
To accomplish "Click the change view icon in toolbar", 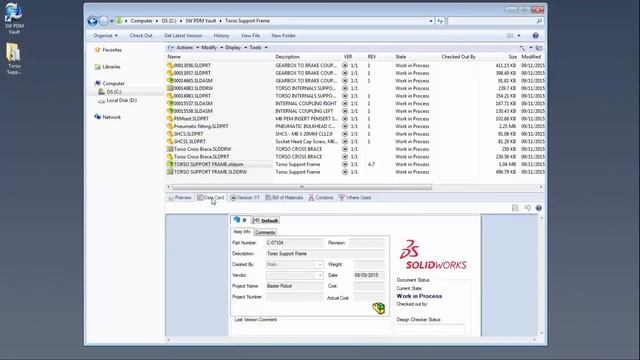I will click(510, 36).
